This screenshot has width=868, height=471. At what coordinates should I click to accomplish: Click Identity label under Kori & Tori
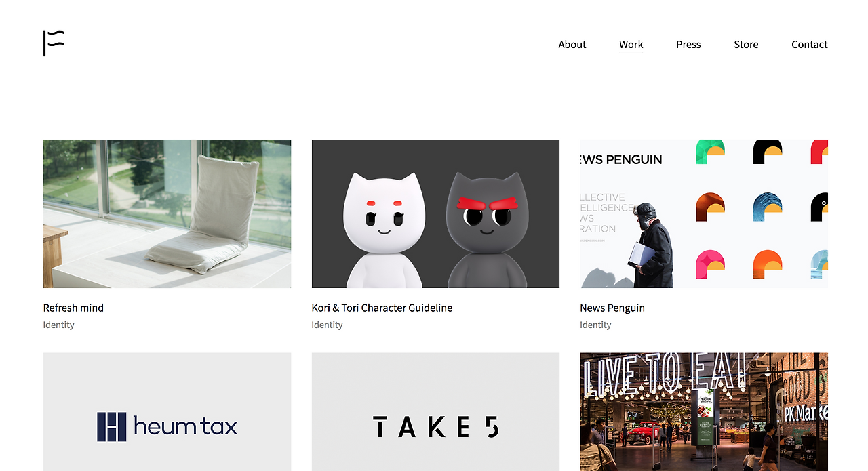click(x=327, y=325)
